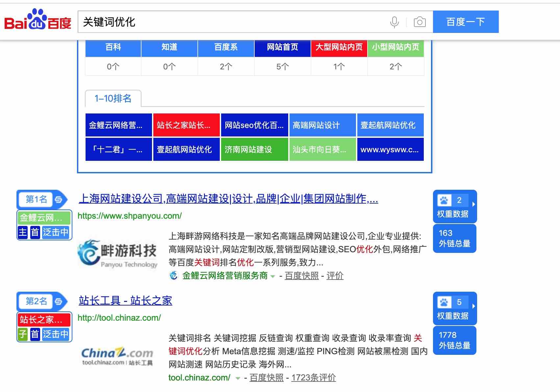Viewport: 560px width, 392px height.
Task: Click 首 tag under 第1名 badge
Action: coord(35,233)
